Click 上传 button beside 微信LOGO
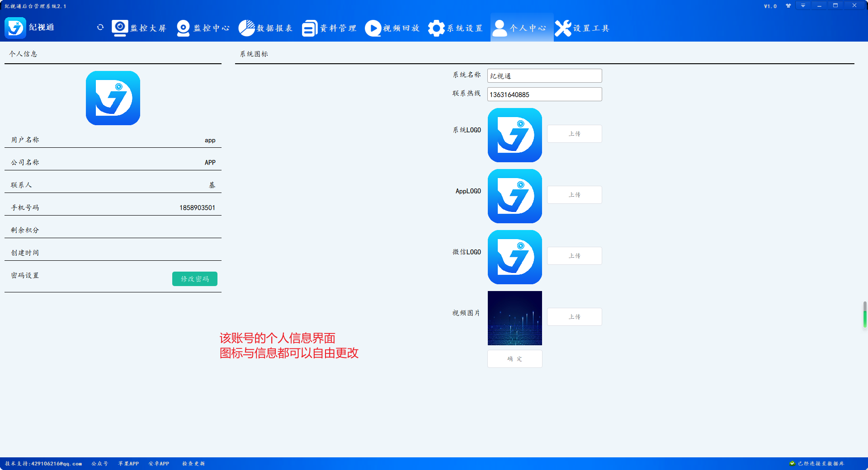The image size is (868, 470). (574, 256)
